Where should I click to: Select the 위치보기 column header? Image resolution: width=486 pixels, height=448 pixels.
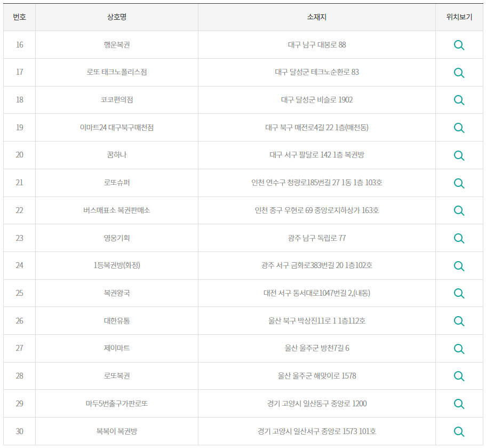click(459, 17)
